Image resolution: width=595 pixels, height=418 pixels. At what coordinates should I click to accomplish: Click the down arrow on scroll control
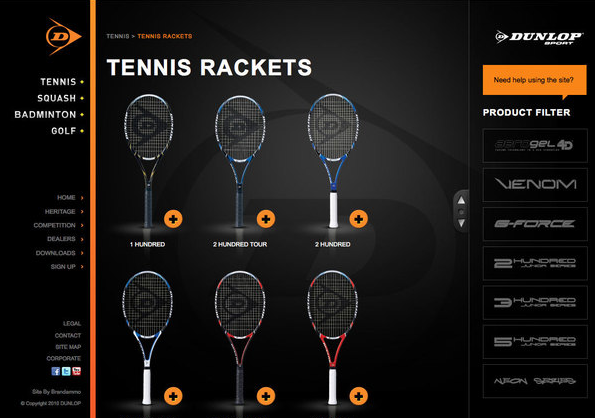(x=461, y=223)
